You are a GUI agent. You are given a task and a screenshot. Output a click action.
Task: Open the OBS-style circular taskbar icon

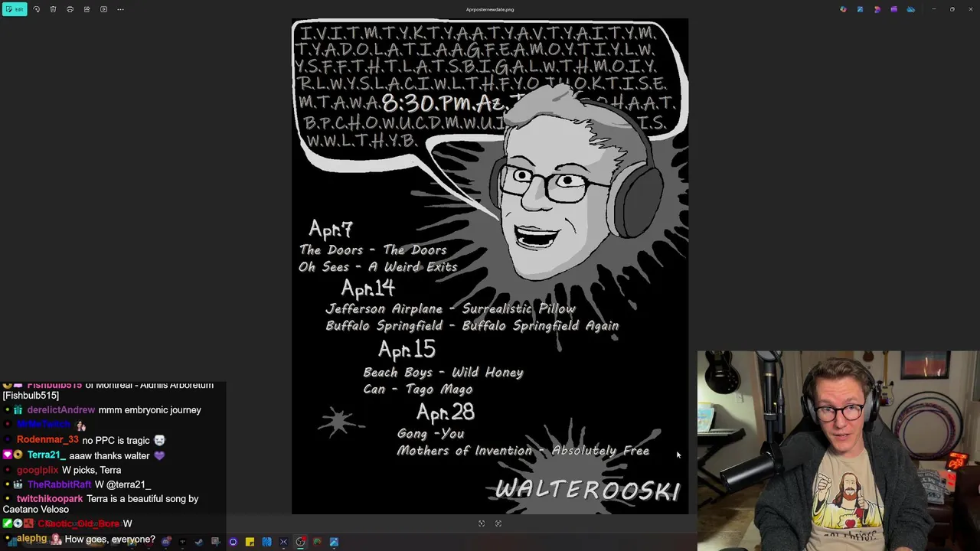click(300, 542)
